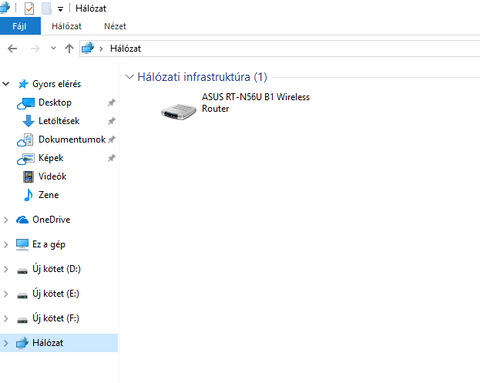This screenshot has width=480, height=383.
Task: Click the network icon in the address bar
Action: tap(88, 49)
